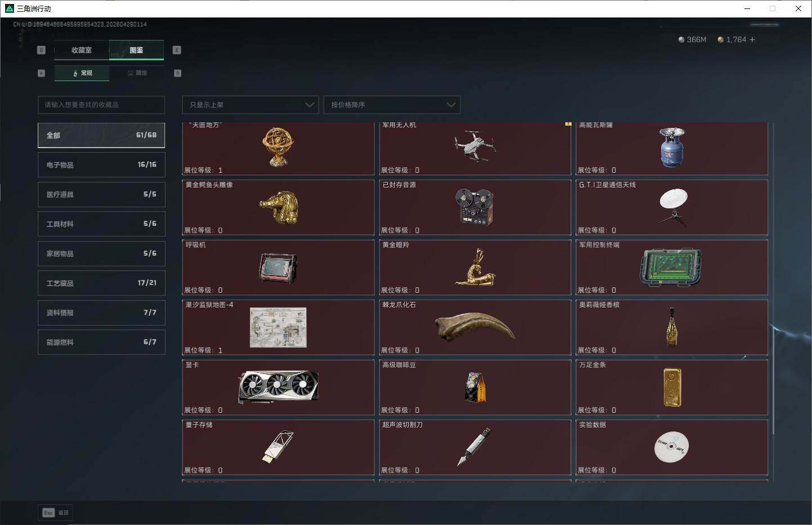Expand the 按价格降序 sort dropdown
The image size is (812, 525).
pos(392,105)
